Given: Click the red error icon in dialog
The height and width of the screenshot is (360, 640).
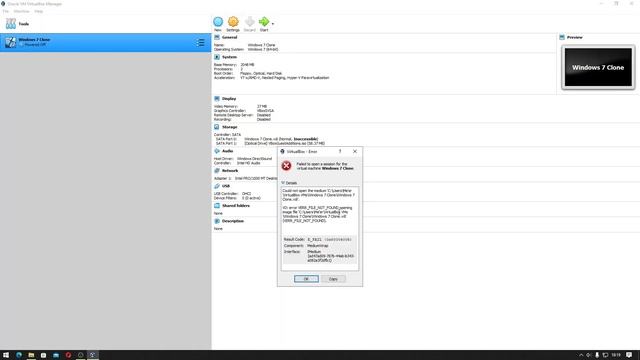Looking at the screenshot, I should click(287, 166).
